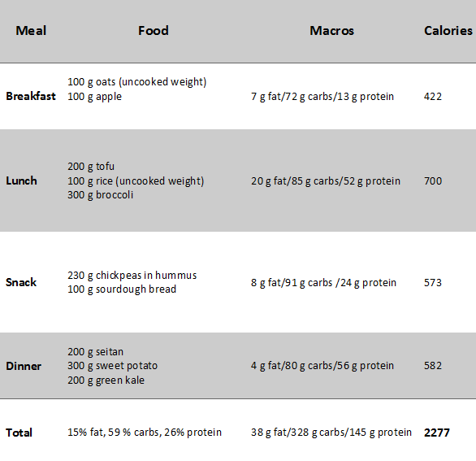Click the Lunch calories value 700

click(433, 180)
